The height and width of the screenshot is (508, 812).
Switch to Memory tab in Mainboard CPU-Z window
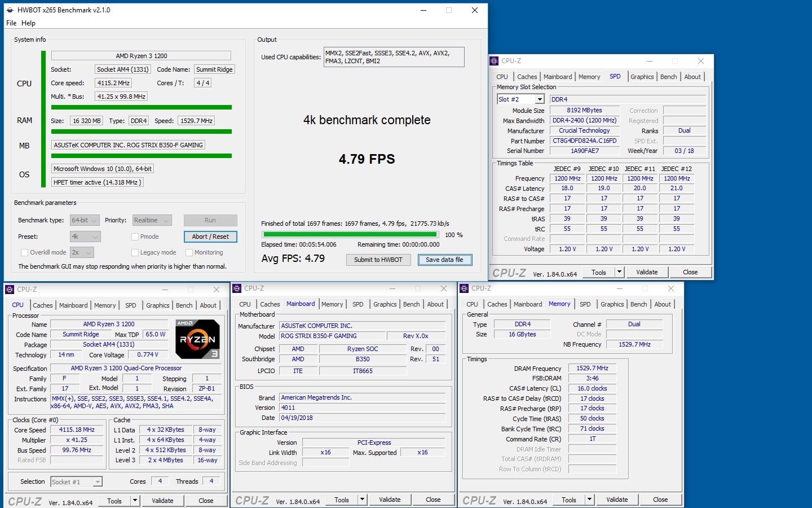332,304
